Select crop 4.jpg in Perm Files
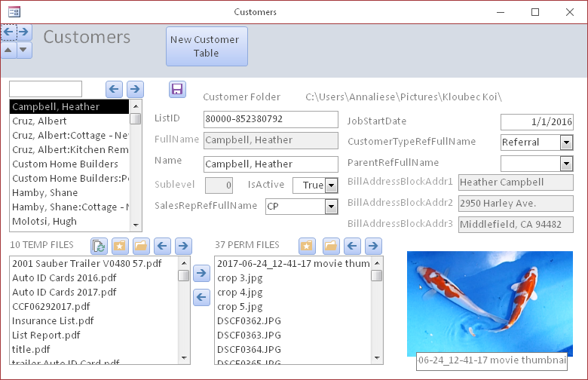This screenshot has height=380, width=588. [293, 293]
